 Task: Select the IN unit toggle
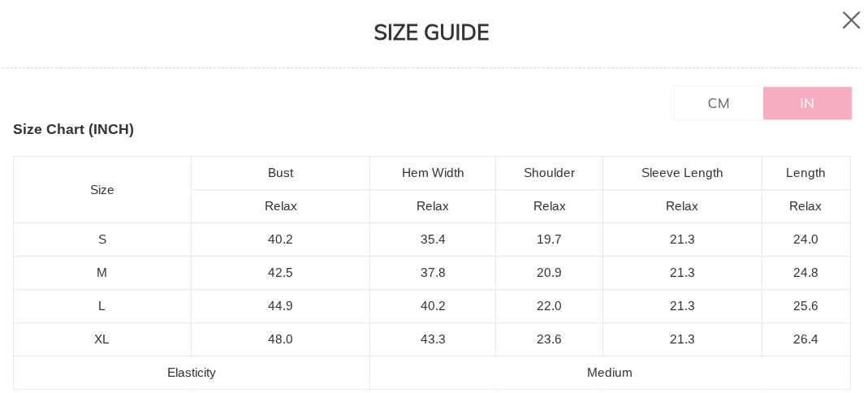coord(807,103)
